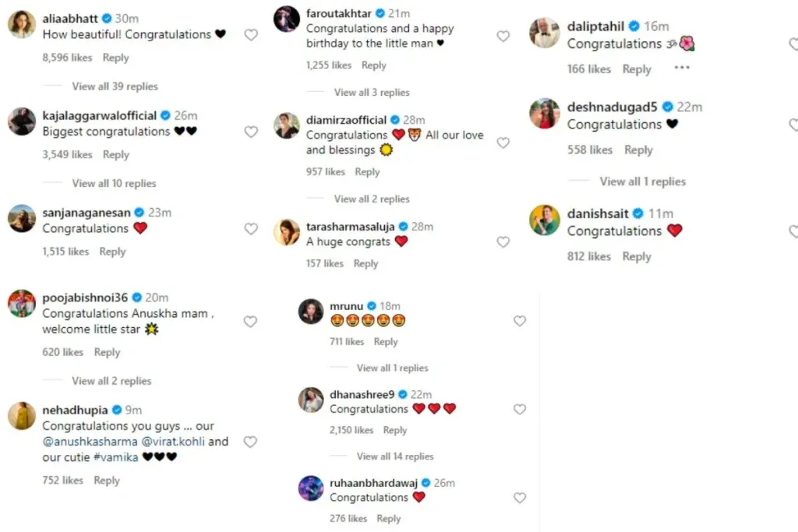Open the @anushkasharma mention

coord(90,442)
